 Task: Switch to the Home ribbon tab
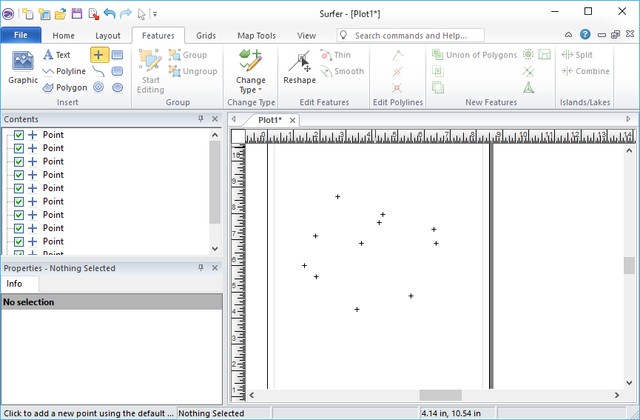64,36
